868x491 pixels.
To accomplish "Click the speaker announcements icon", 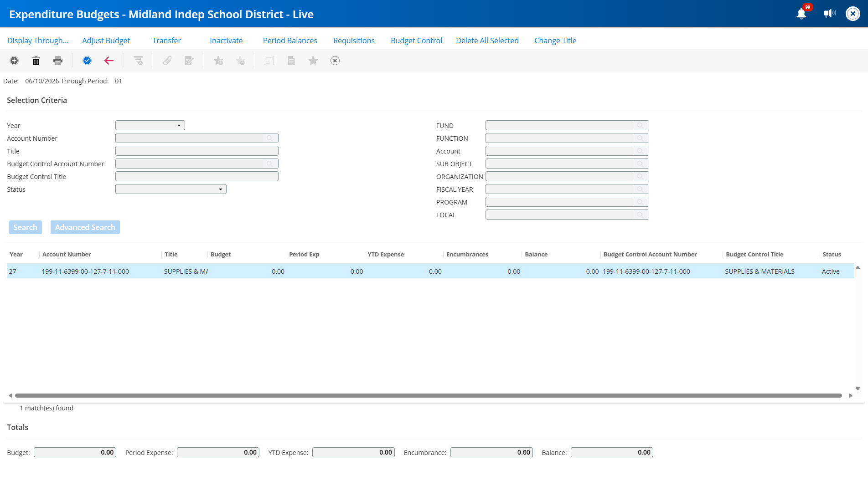I will (x=830, y=14).
